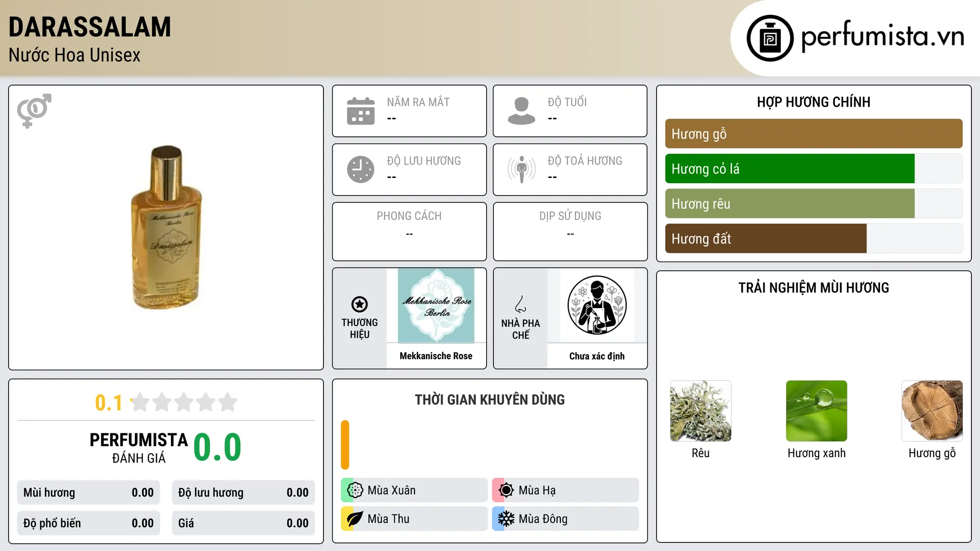Viewport: 980px width, 551px height.
Task: Open the Mekkanische Rose Berlin brand logo
Action: (436, 305)
